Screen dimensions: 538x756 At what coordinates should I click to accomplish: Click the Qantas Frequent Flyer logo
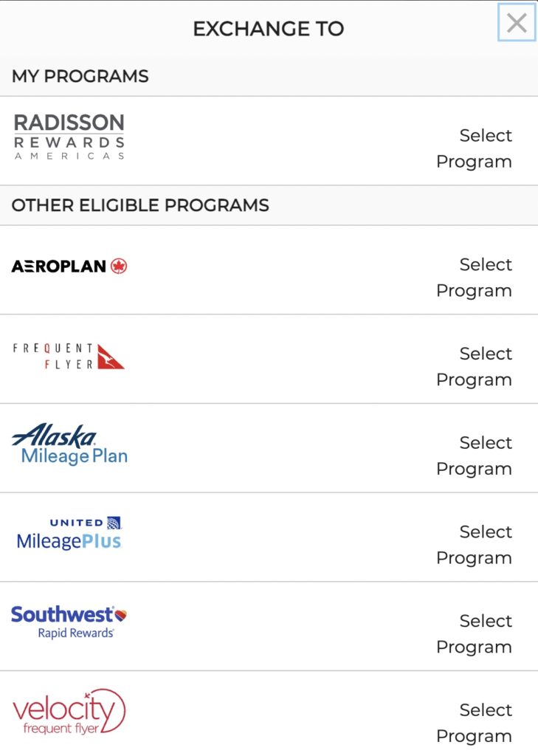tap(69, 356)
